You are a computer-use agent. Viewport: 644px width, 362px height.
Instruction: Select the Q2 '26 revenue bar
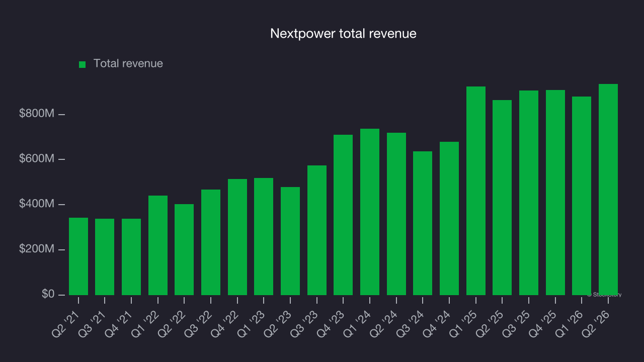click(x=608, y=190)
